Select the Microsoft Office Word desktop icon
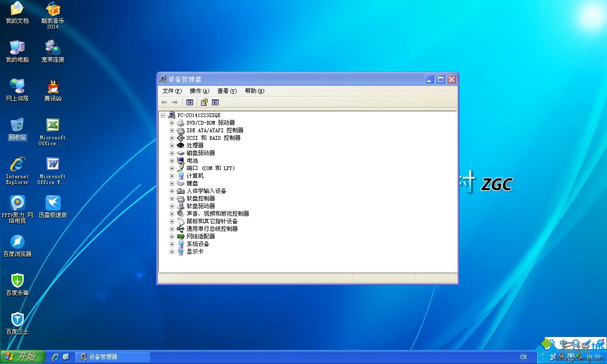 [x=53, y=171]
